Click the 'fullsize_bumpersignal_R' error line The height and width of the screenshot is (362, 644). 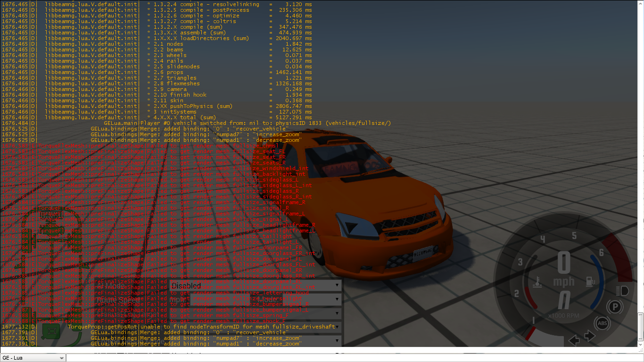pyautogui.click(x=155, y=304)
